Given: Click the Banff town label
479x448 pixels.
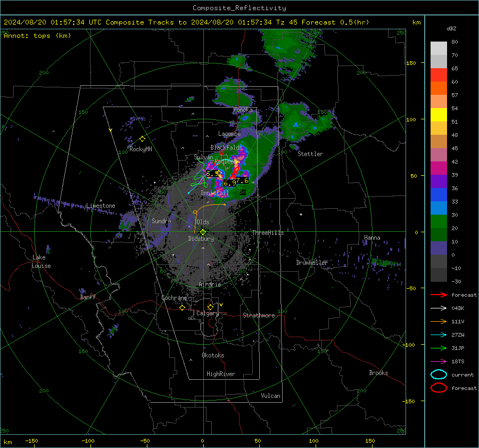Looking at the screenshot, I should (x=88, y=297).
